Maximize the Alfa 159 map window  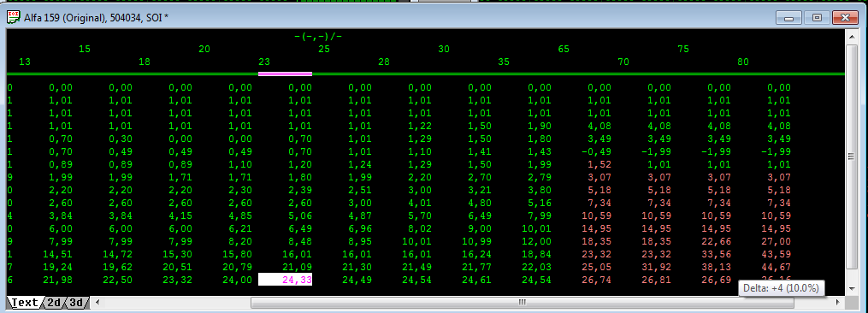pos(817,18)
